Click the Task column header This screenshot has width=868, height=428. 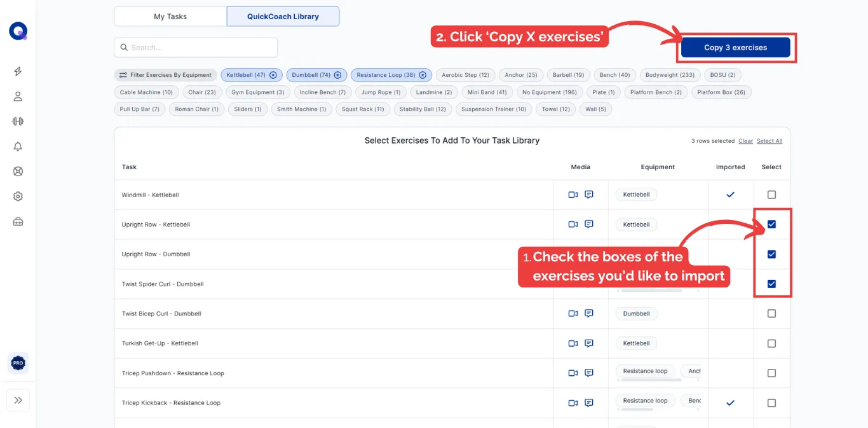[x=129, y=167]
